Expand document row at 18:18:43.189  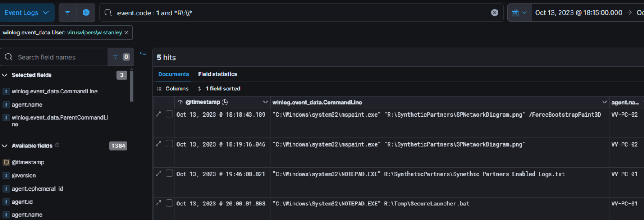tap(158, 114)
